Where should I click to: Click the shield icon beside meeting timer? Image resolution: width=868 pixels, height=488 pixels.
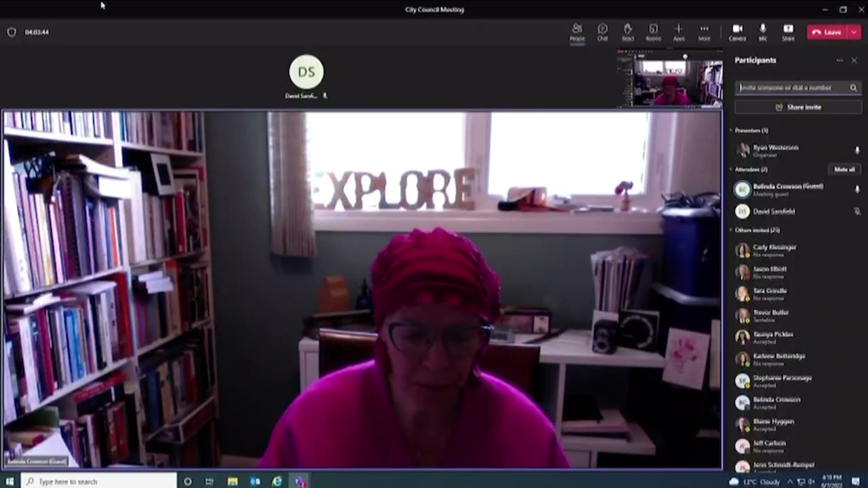12,32
